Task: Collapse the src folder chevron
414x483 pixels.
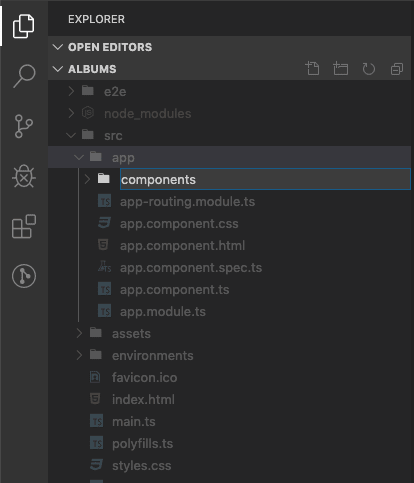Action: [71, 135]
